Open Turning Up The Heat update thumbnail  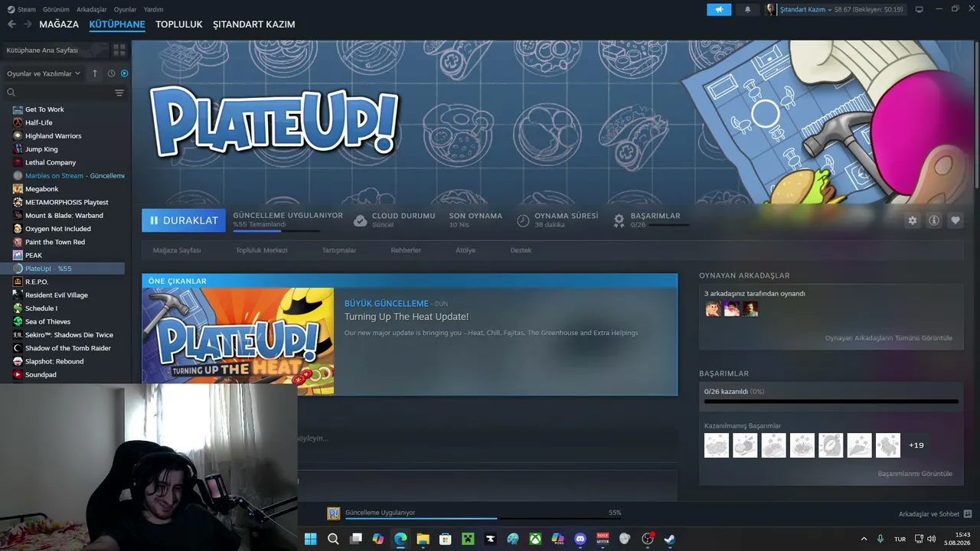click(x=238, y=341)
